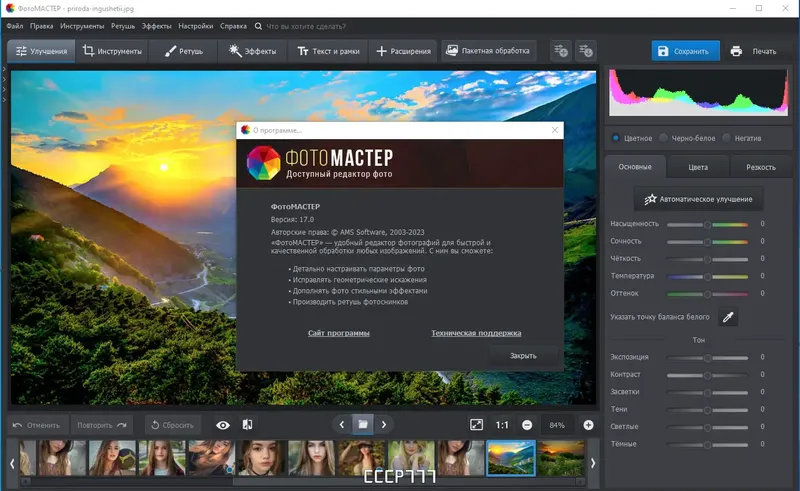This screenshot has width=800, height=491.
Task: Click the Сбросить reset button
Action: coord(172,425)
